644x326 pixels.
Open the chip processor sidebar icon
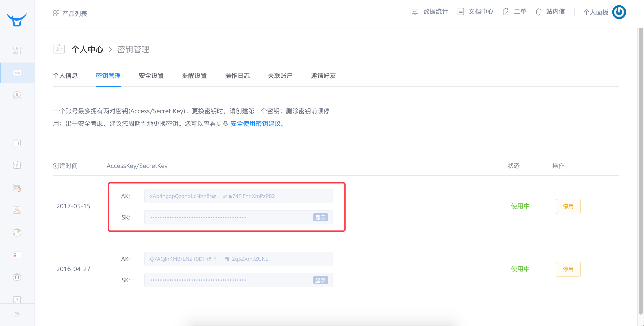point(17,277)
